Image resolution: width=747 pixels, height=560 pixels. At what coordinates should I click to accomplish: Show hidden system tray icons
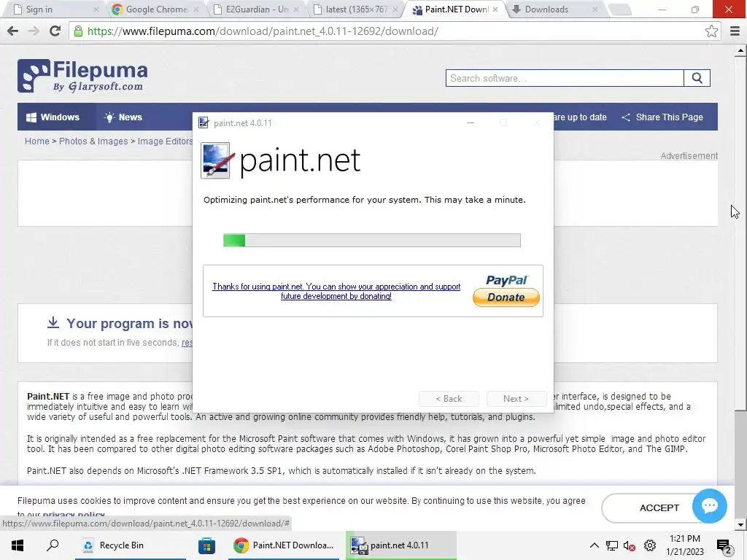(x=594, y=545)
